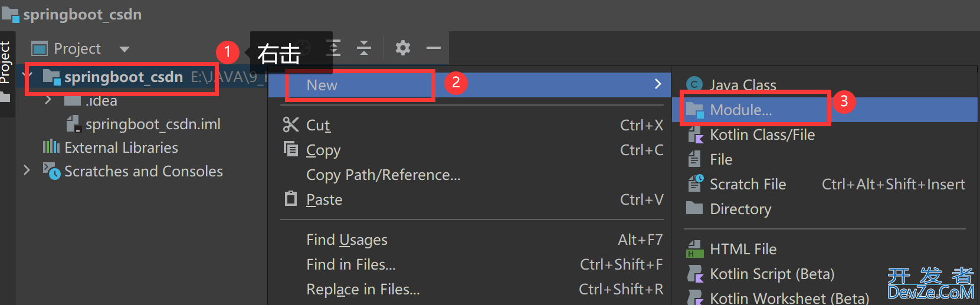
Task: Open the Project view dropdown arrow
Action: pyautogui.click(x=124, y=49)
